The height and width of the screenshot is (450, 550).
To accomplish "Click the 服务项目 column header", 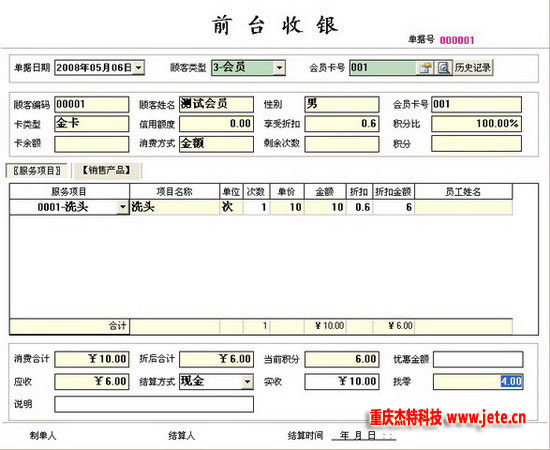I will 69,192.
